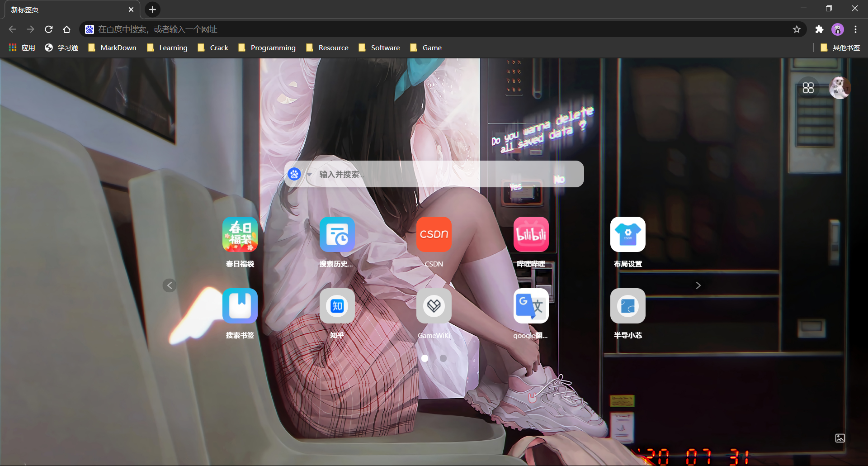Open the 搜索历史 shortcut icon
Viewport: 868px width, 466px height.
(x=337, y=234)
